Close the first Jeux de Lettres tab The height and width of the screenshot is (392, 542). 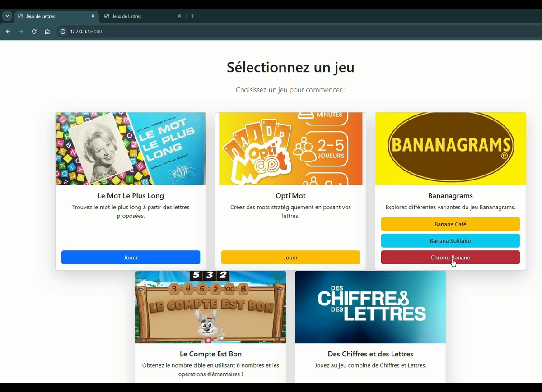93,16
